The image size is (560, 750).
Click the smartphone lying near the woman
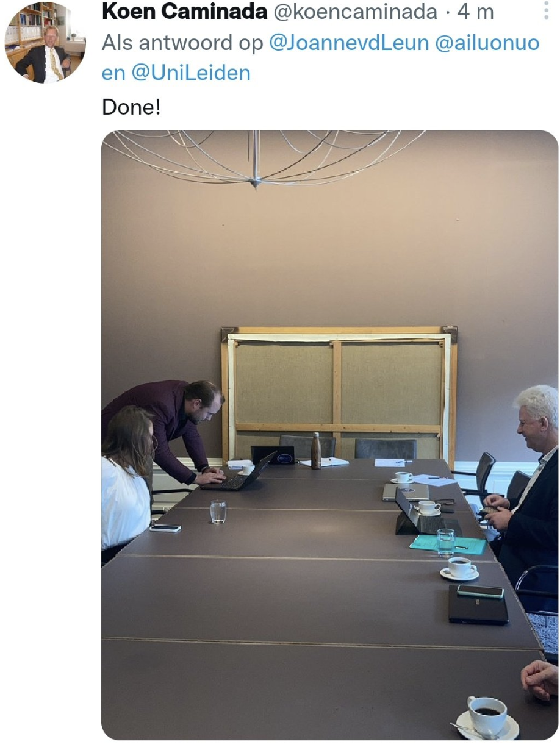[x=165, y=528]
